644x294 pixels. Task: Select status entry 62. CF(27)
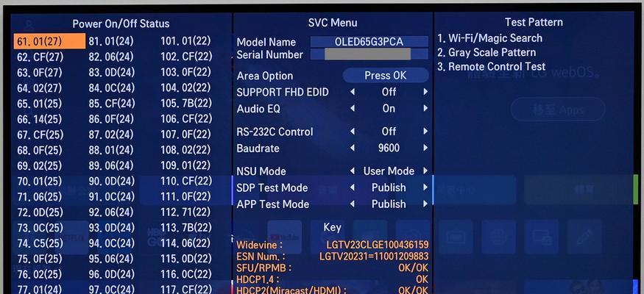(40, 57)
